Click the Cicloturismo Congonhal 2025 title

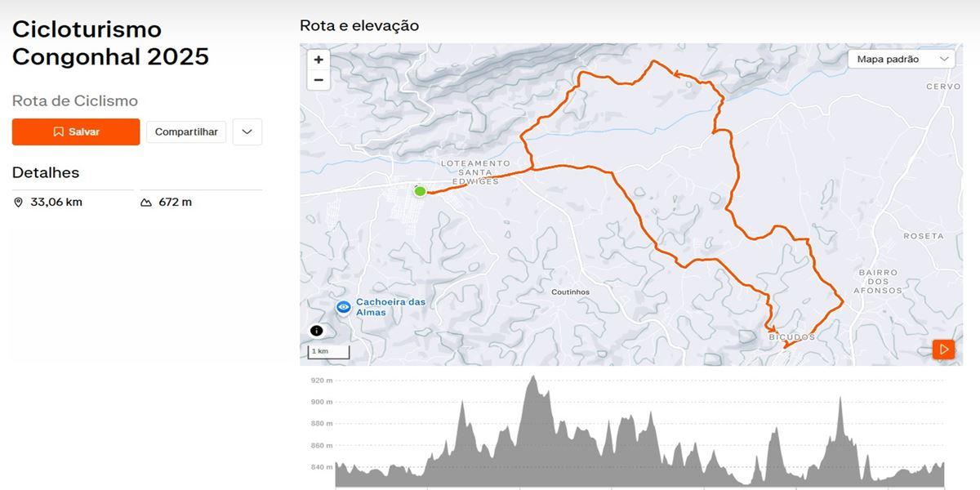coord(110,43)
